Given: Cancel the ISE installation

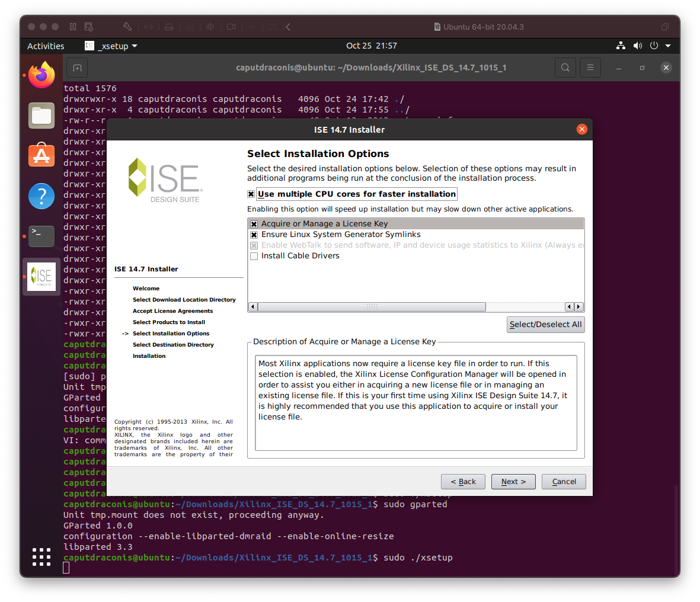Looking at the screenshot, I should point(564,482).
